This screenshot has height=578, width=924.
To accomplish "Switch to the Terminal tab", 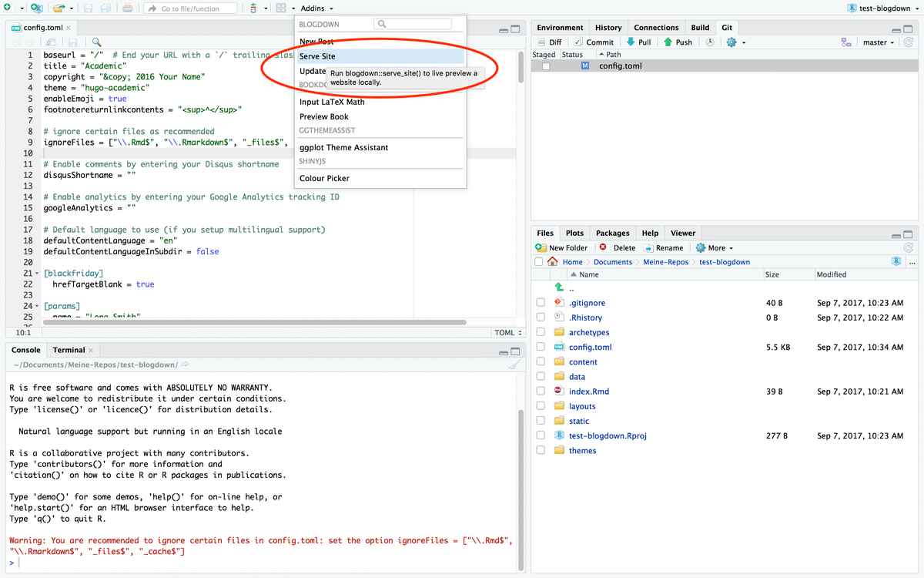I will (x=69, y=350).
